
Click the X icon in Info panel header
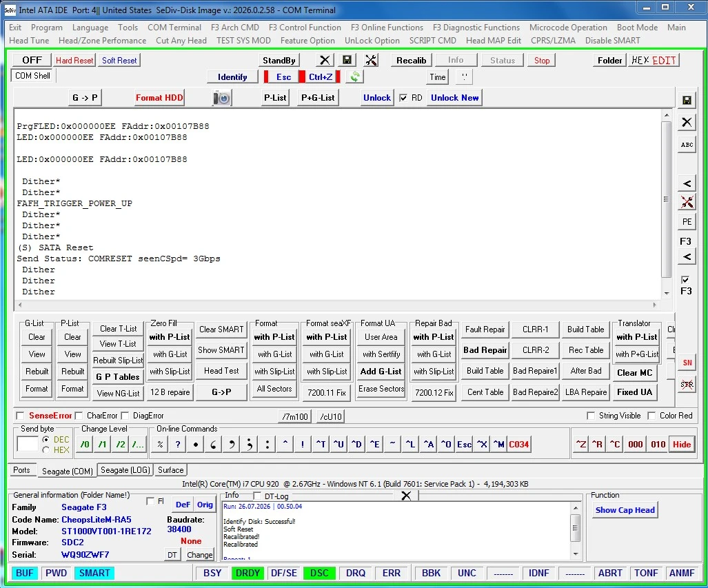click(x=406, y=496)
